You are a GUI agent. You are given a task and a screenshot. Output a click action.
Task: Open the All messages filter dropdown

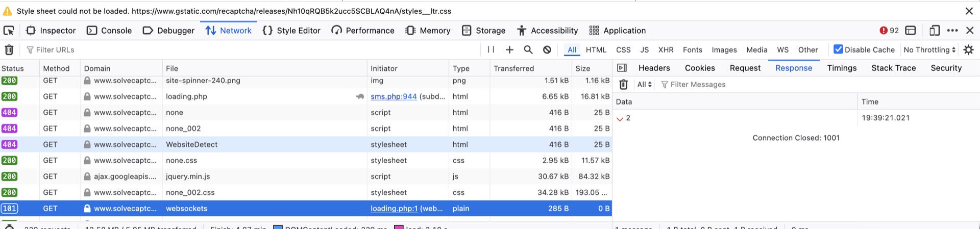click(644, 84)
